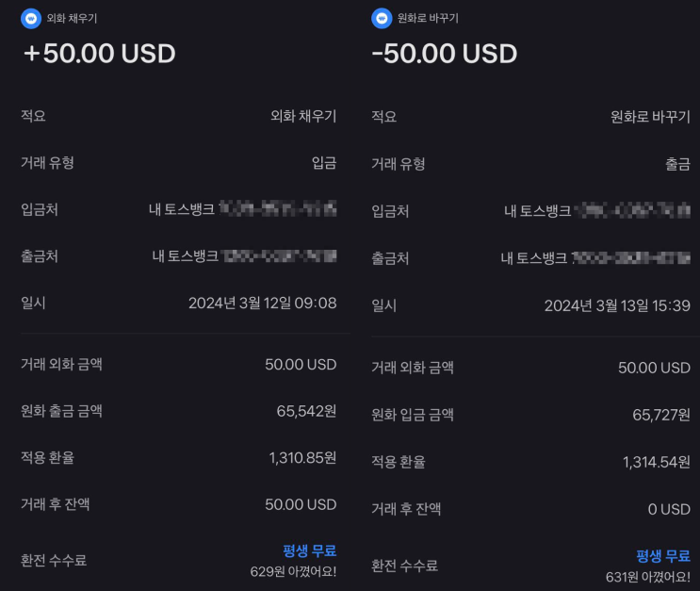Viewport: 700px width, 591px height.
Task: Tap 평생 무료 link above 629원 아꼈어요
Action: click(x=309, y=550)
